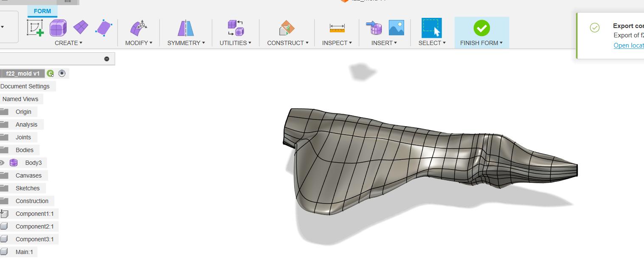Select the Construct plane tool icon

tap(287, 28)
